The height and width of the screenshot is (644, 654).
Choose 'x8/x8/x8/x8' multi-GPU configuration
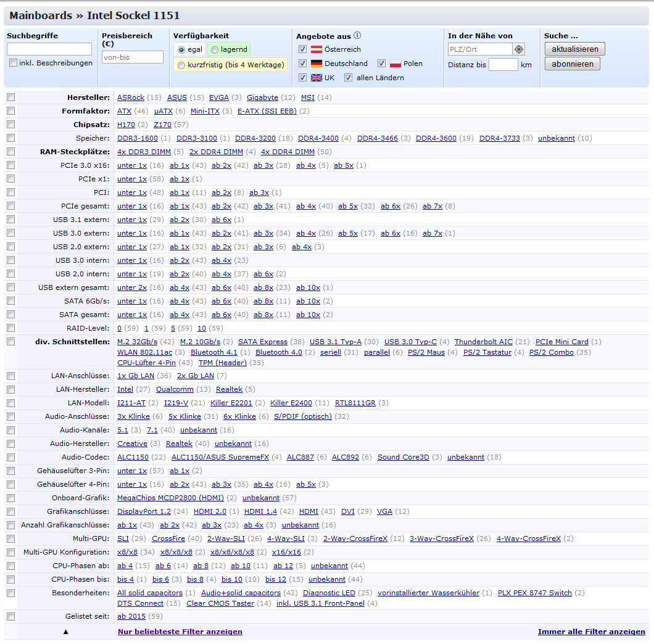coord(232,552)
